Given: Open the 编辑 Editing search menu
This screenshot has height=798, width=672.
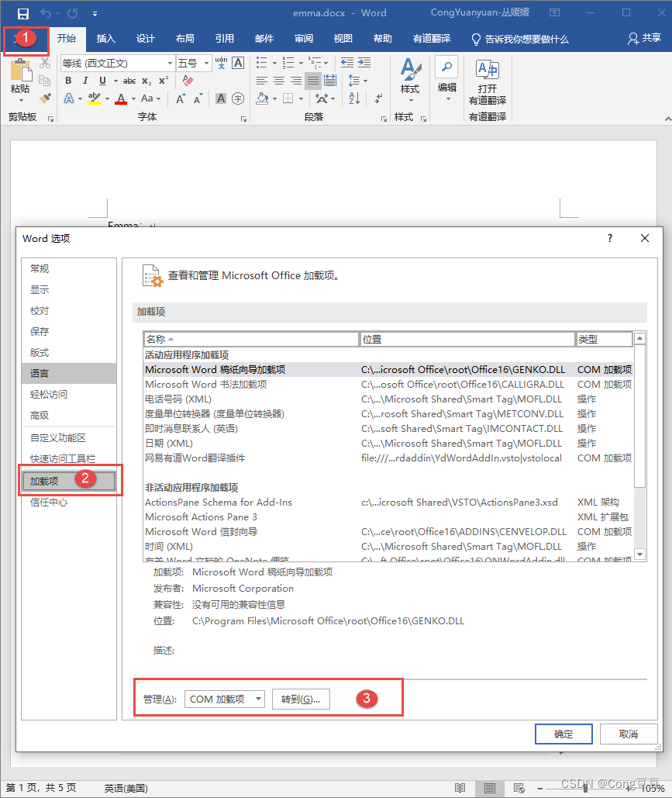Looking at the screenshot, I should click(447, 79).
